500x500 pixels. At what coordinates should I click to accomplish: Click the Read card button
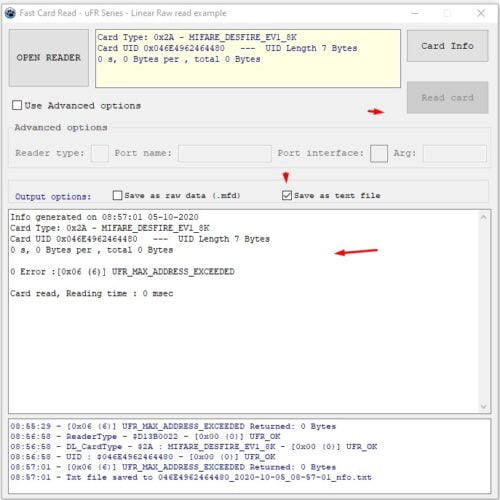click(x=447, y=98)
